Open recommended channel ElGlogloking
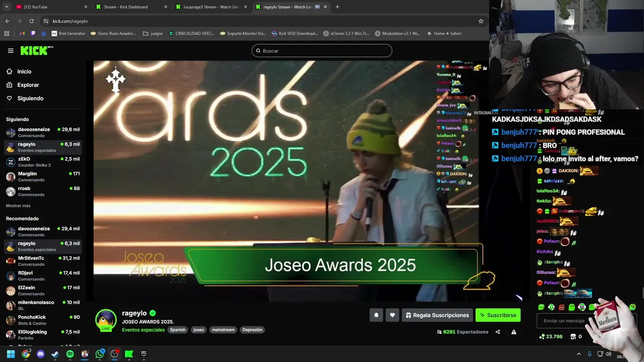The height and width of the screenshot is (362, 644). click(x=43, y=335)
